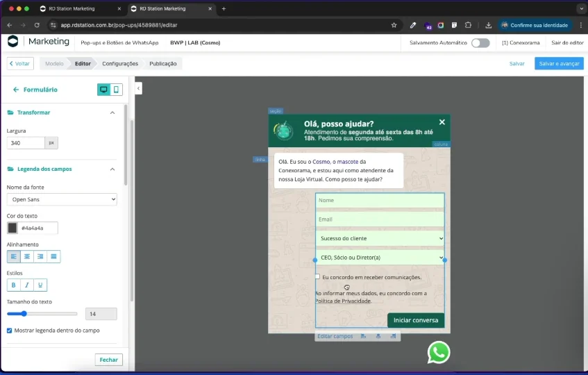Switch to mobile preview mode
Image resolution: width=588 pixels, height=375 pixels.
(116, 90)
